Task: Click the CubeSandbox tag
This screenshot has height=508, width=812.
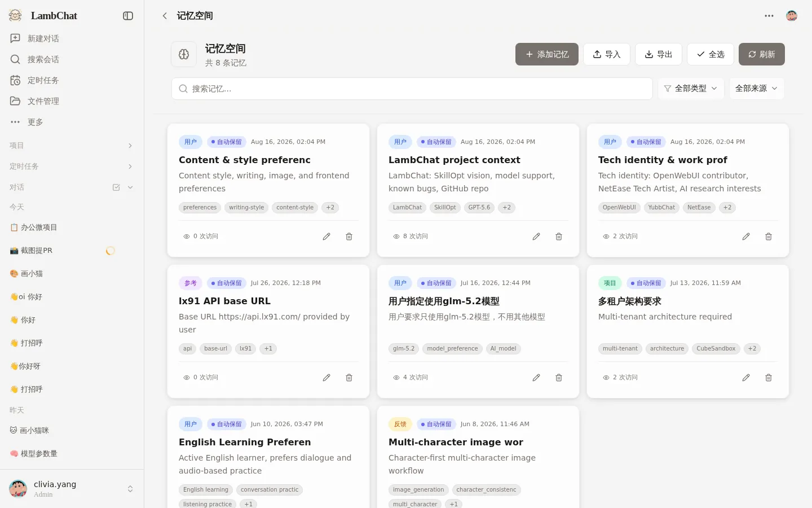Action: pos(716,349)
